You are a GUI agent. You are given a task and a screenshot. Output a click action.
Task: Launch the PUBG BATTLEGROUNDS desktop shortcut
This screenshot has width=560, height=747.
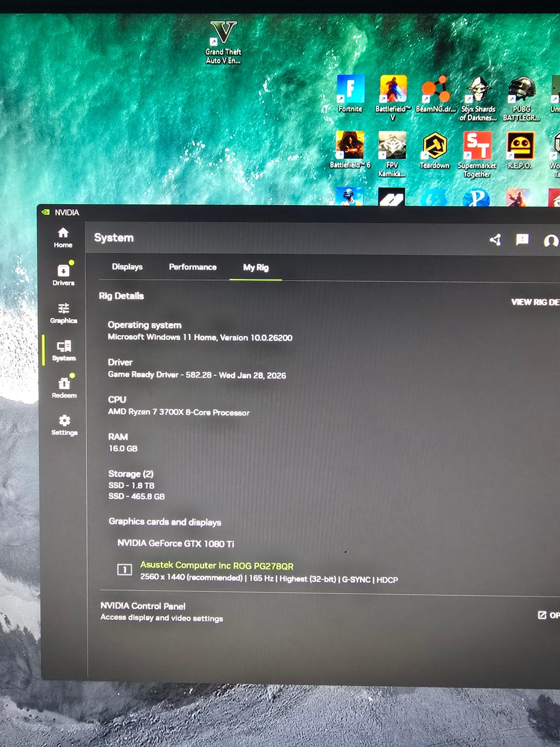tap(521, 98)
